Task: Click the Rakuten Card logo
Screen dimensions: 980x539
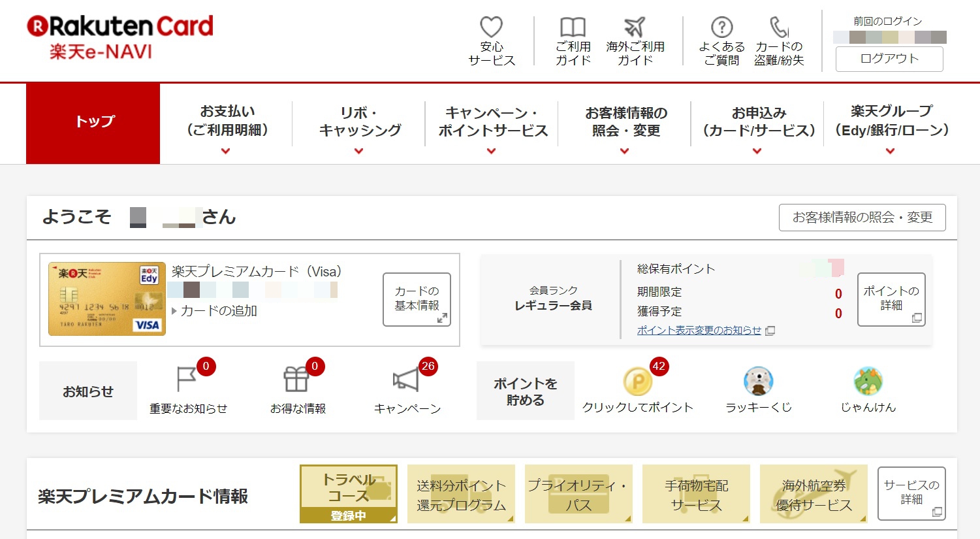Action: [120, 26]
